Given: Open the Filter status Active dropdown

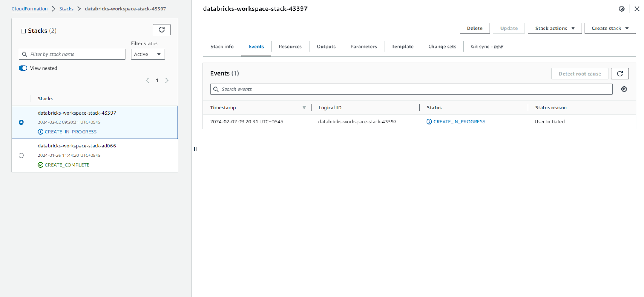Looking at the screenshot, I should pos(148,54).
